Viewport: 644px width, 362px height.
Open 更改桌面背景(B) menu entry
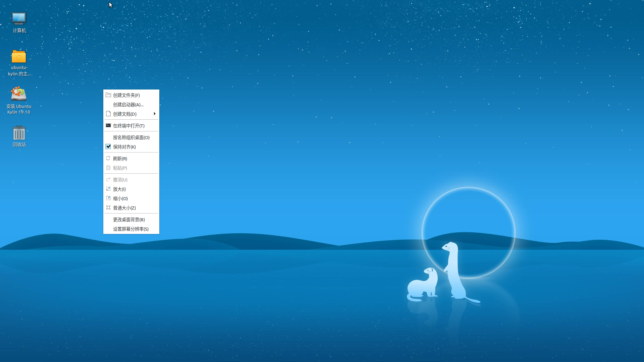pos(131,220)
